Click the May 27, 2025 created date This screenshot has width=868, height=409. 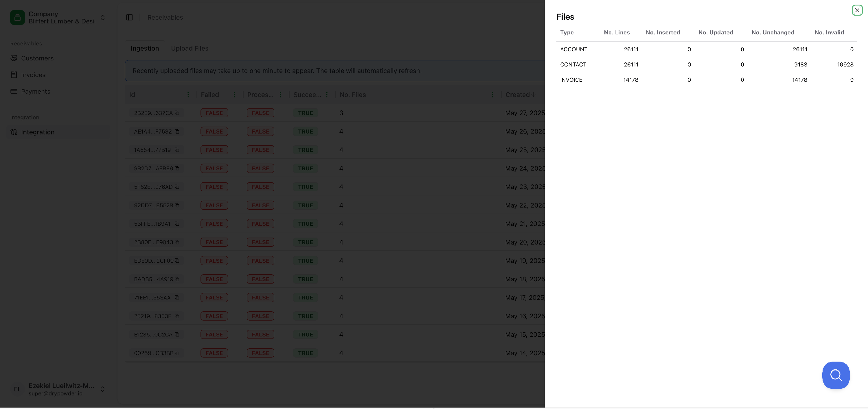[525, 113]
